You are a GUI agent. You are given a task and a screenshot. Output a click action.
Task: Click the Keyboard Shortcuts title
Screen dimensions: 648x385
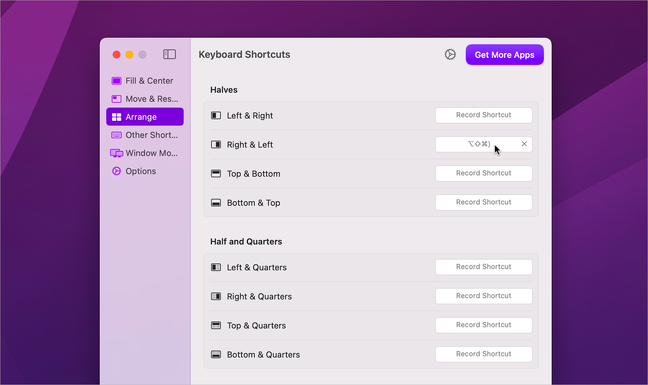[244, 55]
